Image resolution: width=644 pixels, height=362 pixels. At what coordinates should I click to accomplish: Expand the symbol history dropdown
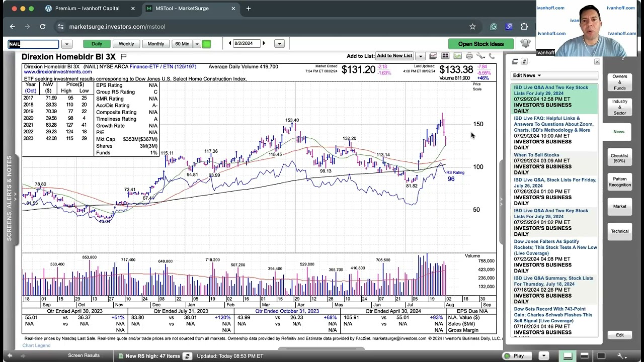pos(66,44)
